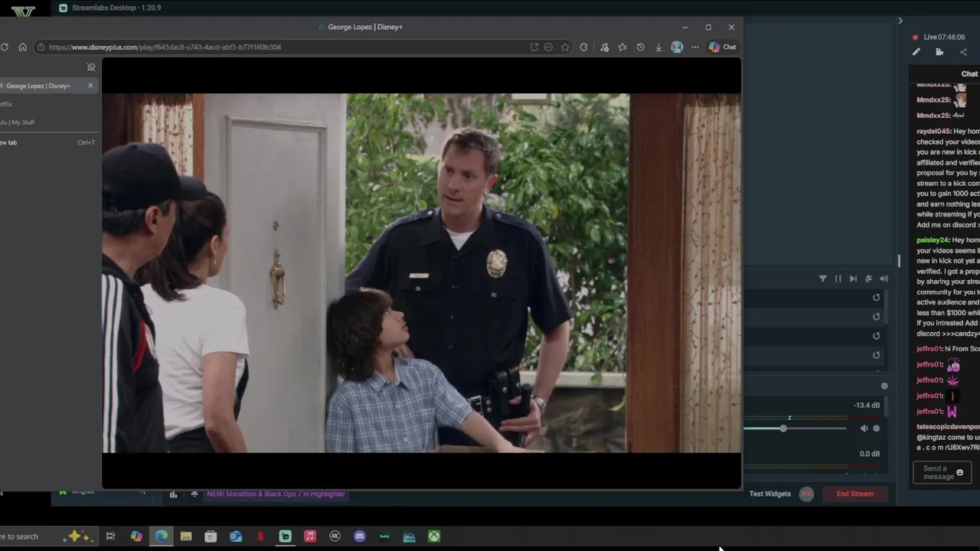Toggle the speaker volume icon in toolbar

(884, 279)
